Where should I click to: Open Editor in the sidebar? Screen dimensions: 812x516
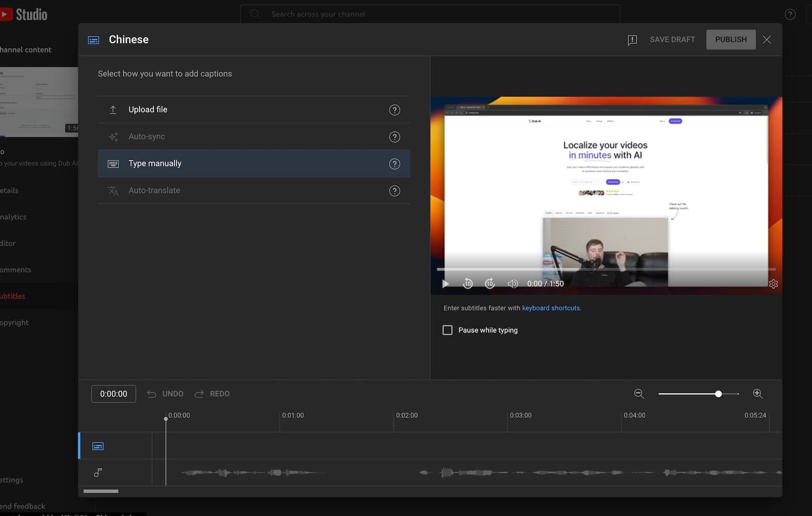pos(8,243)
